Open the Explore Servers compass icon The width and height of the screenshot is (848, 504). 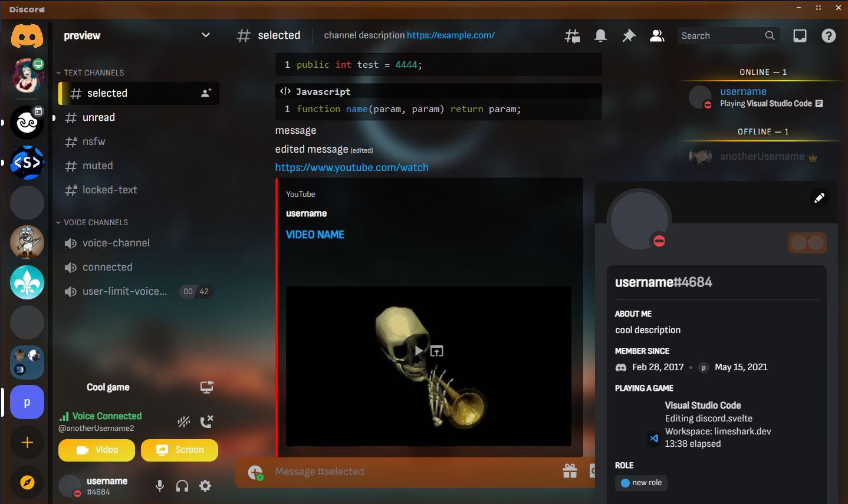pyautogui.click(x=27, y=482)
